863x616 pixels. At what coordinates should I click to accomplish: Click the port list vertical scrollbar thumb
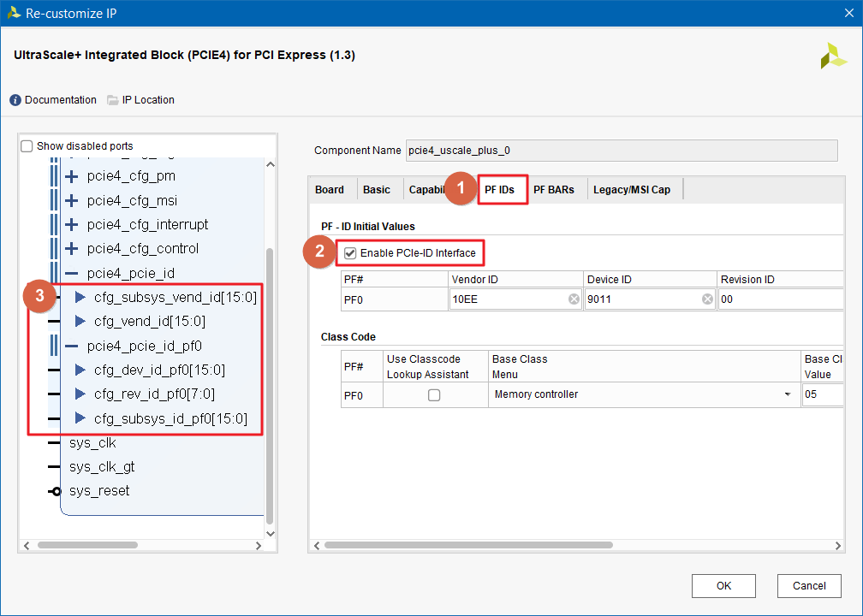point(270,386)
